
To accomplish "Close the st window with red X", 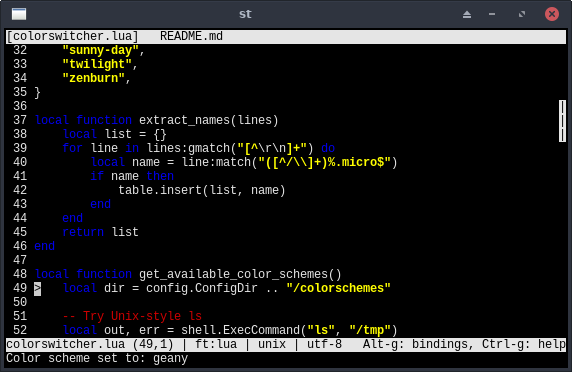I will 552,14.
